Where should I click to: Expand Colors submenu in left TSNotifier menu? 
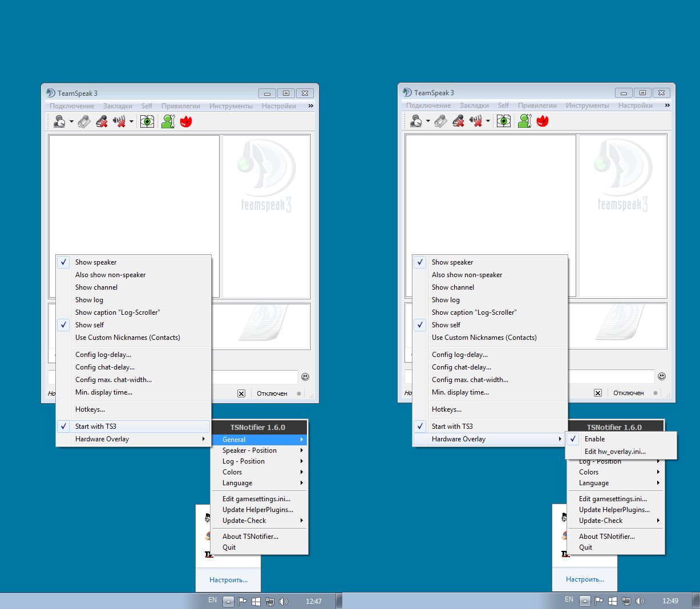[x=260, y=472]
